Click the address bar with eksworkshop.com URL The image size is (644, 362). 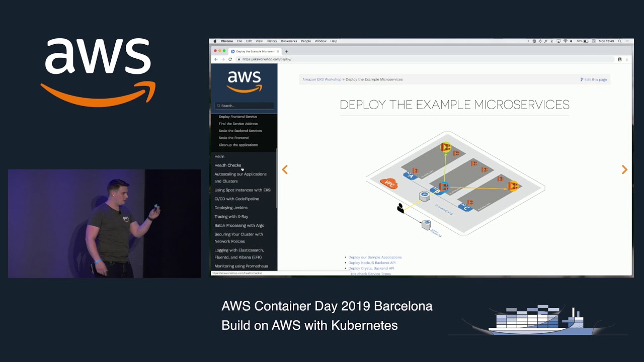coord(425,59)
